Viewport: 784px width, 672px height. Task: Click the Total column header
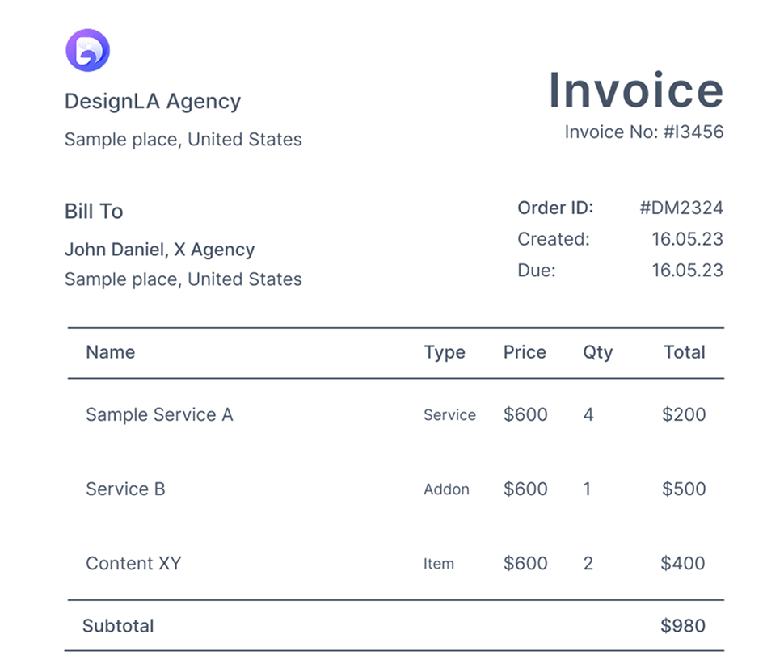pos(684,352)
